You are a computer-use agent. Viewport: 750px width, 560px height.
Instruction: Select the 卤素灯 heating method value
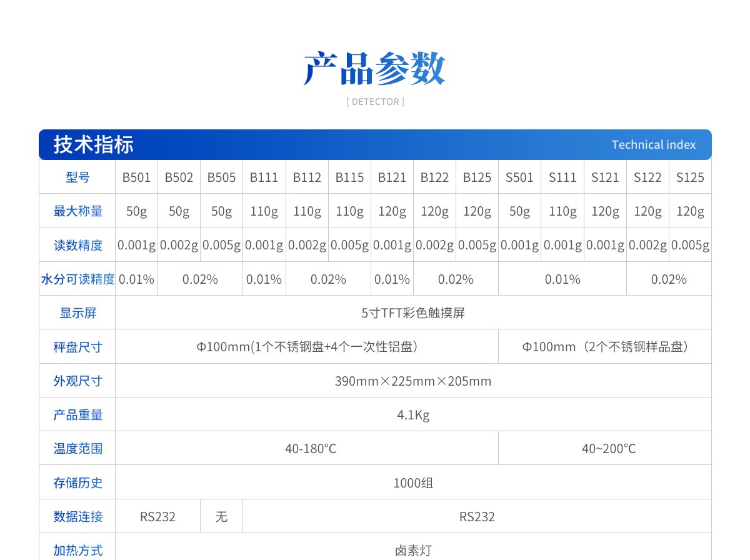pos(413,550)
